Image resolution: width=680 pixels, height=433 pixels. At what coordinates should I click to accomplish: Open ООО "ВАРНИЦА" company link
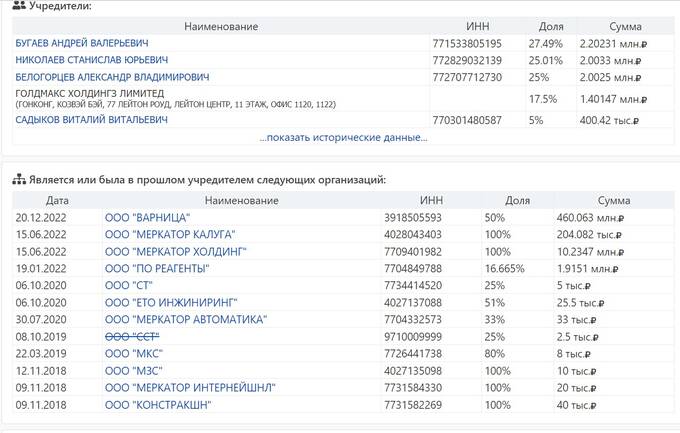[147, 217]
